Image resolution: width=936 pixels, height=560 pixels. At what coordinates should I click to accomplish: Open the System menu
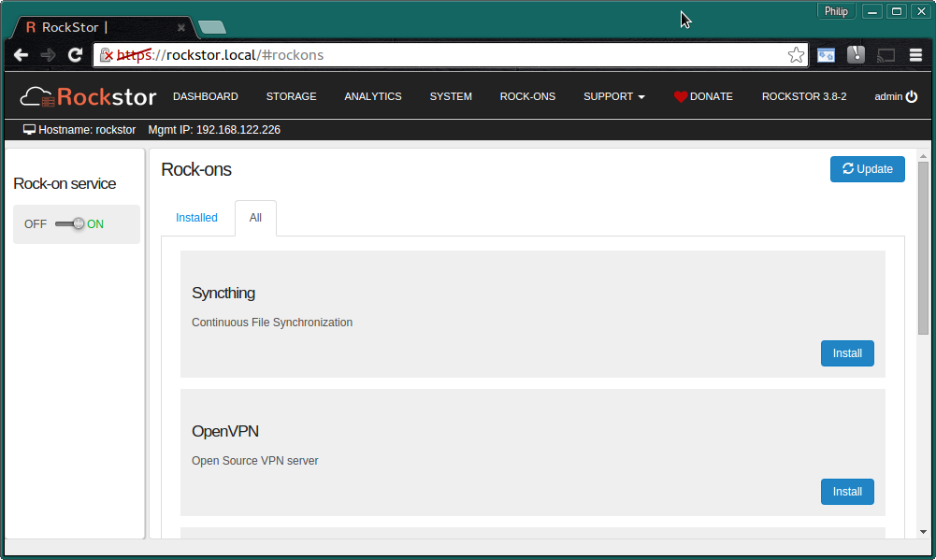point(451,96)
